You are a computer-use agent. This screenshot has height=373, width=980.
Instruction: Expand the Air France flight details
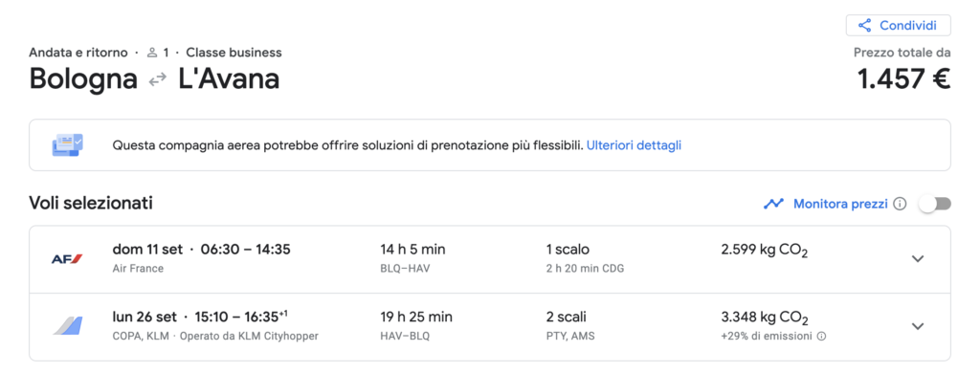(917, 258)
